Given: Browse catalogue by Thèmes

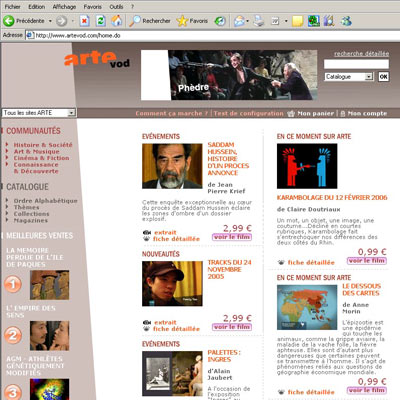Looking at the screenshot, I should point(26,207).
